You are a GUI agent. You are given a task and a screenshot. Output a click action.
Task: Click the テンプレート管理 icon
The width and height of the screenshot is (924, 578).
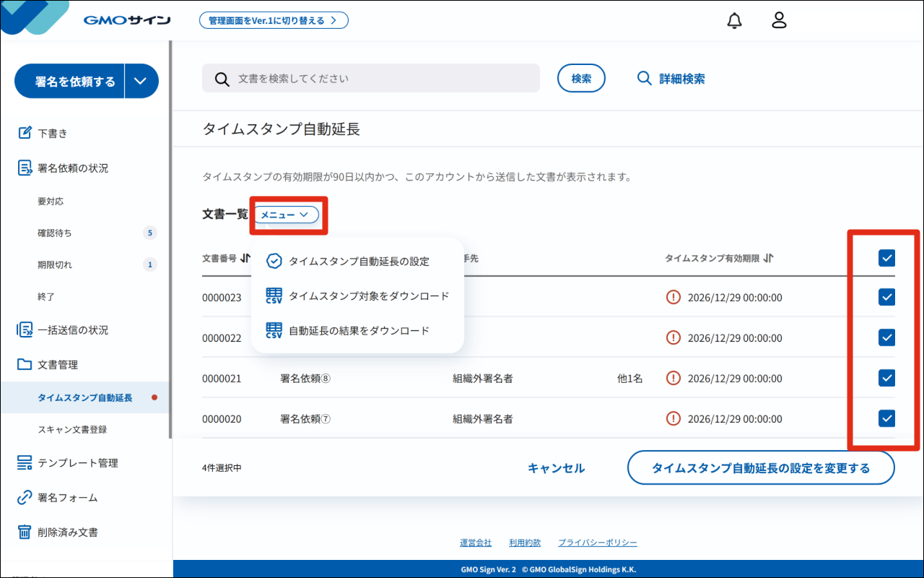(x=25, y=462)
